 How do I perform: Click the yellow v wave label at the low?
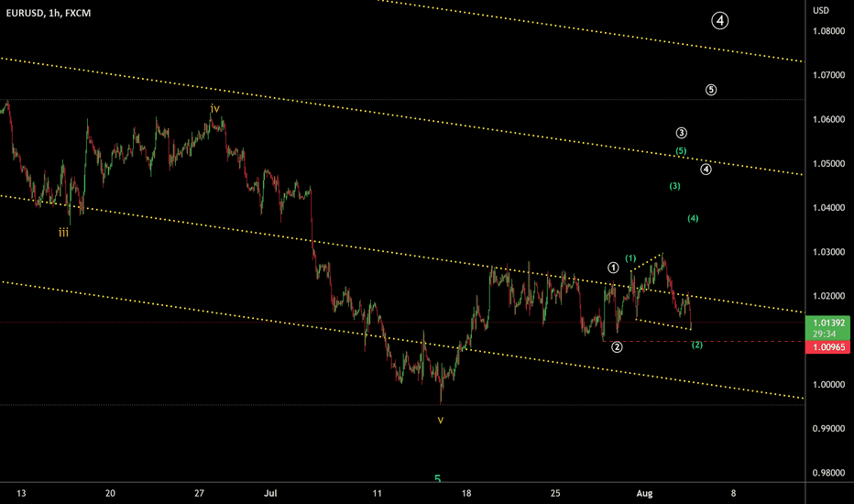coord(441,420)
